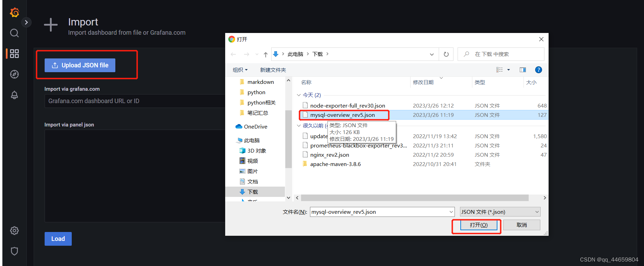
Task: Open the Dashboards grid icon in sidebar
Action: click(14, 54)
